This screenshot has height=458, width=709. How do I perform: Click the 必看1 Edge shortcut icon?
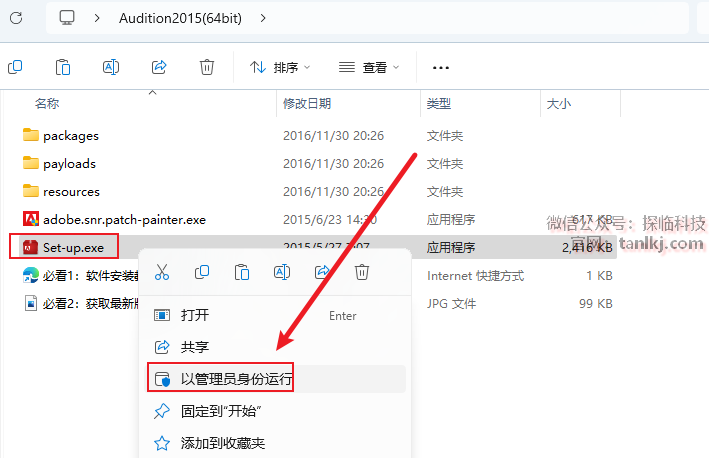tap(31, 275)
